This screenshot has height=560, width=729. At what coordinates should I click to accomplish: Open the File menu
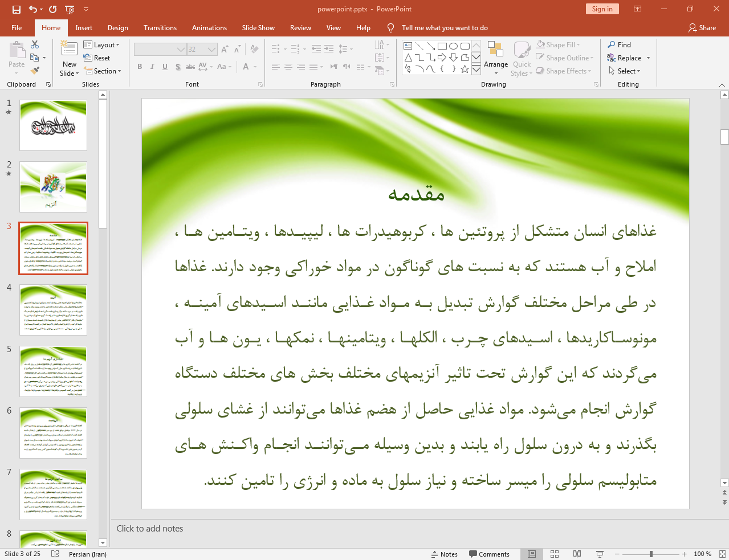click(17, 27)
